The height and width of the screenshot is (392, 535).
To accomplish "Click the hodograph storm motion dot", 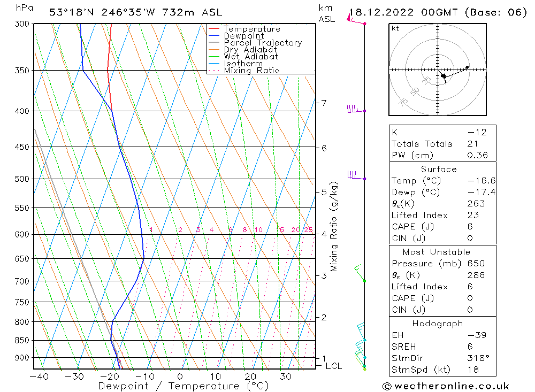I will coord(443,76).
